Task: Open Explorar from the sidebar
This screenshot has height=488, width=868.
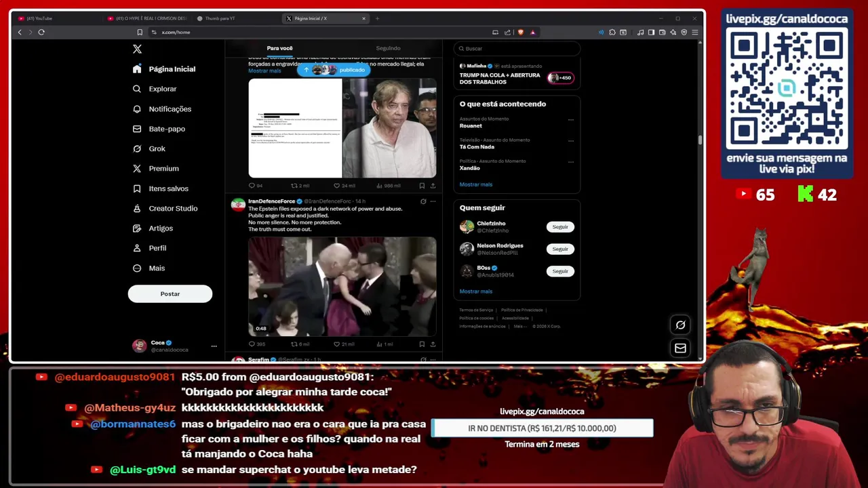Action: coord(155,89)
